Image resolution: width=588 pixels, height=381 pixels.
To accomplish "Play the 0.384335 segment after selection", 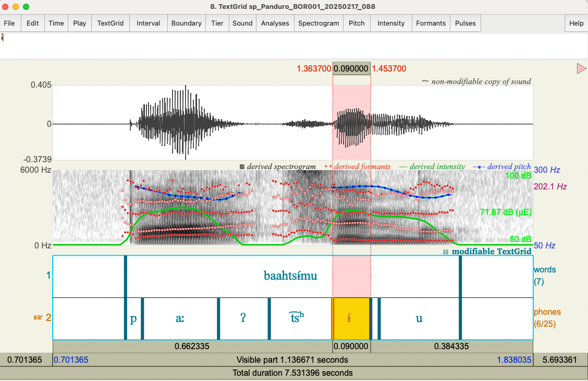I will (x=451, y=346).
